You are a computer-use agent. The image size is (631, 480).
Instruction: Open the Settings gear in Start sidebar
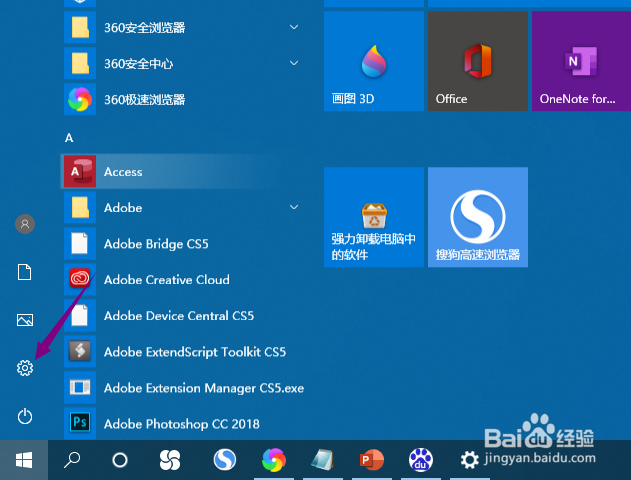[x=25, y=368]
